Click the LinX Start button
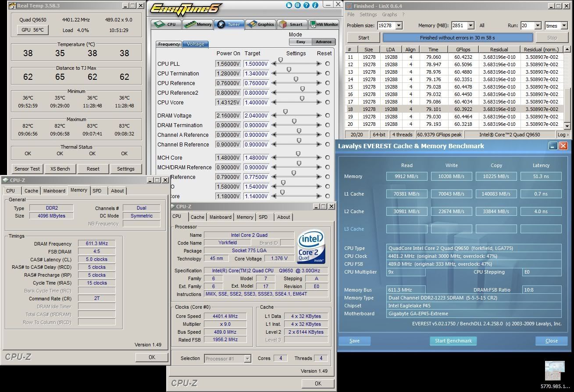Viewport: 574px width, 392px height. [364, 38]
